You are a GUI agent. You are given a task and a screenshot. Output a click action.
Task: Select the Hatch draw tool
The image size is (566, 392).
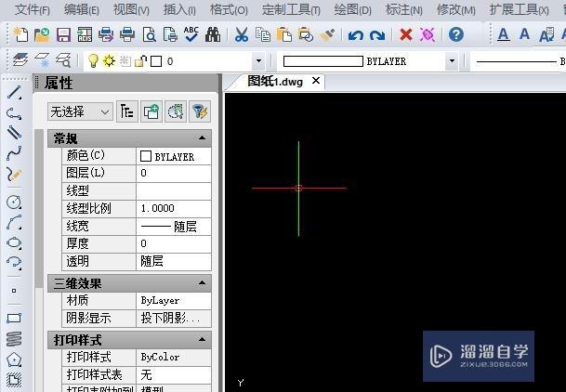[x=14, y=379]
